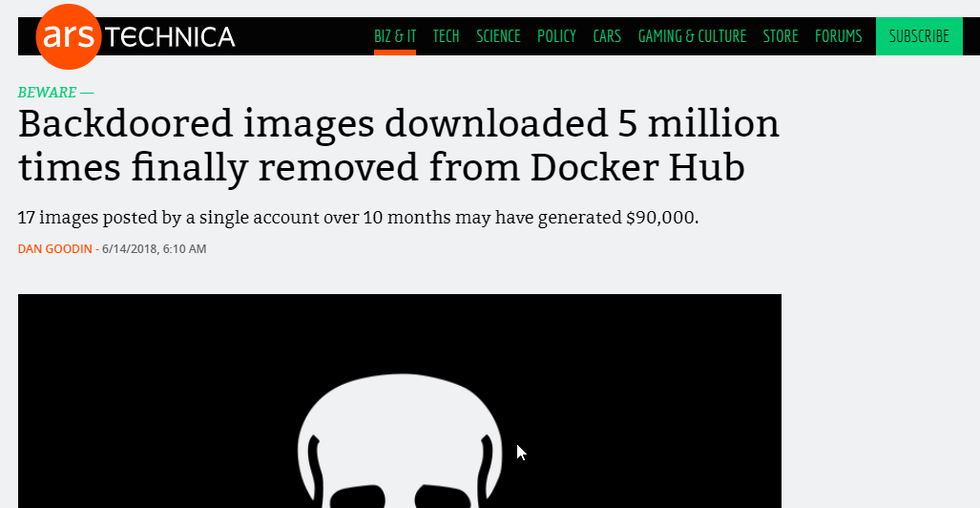
Task: Click the article date 6/14/2018, 6:10 AM
Action: 155,249
